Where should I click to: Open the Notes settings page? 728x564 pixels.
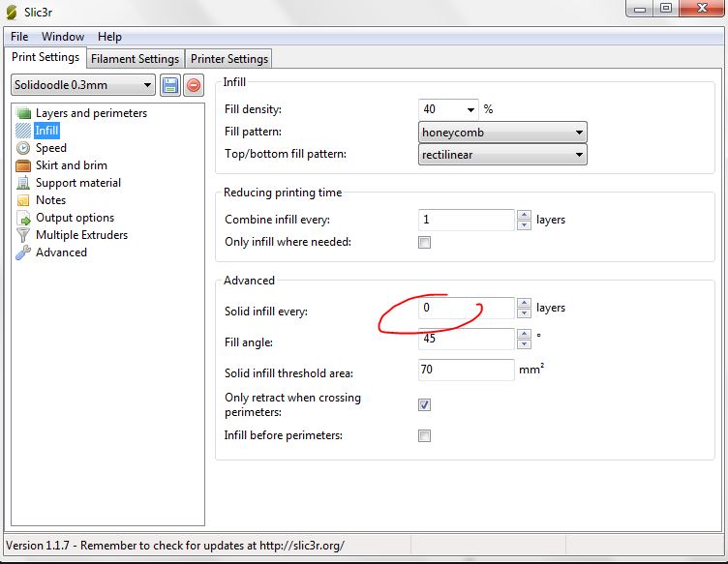tap(50, 200)
